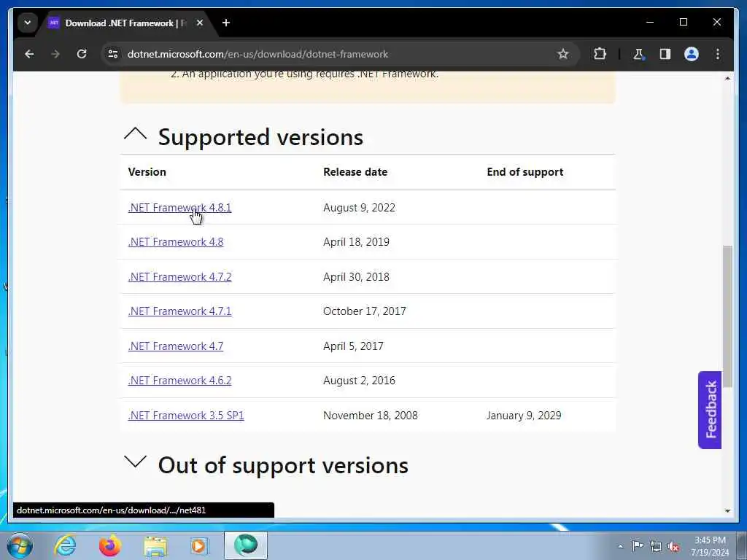Click the active browser taskbar button
Viewport: 747px width, 560px height.
(x=246, y=545)
